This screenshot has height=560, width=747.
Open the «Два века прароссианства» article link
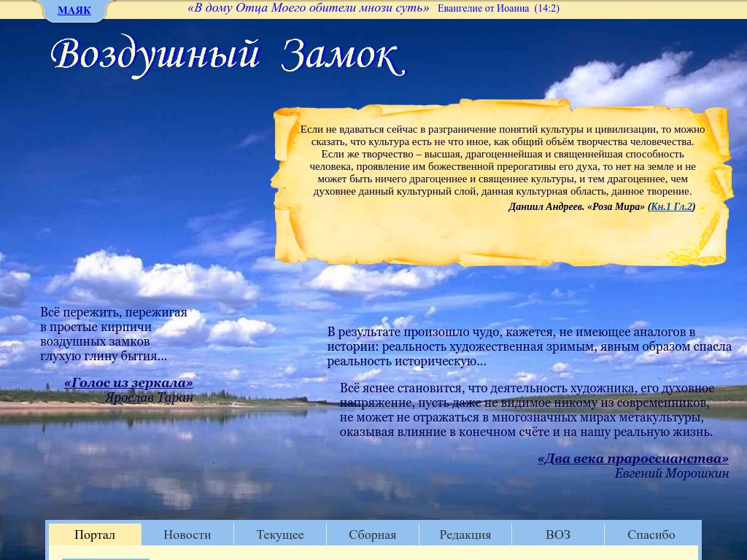632,459
